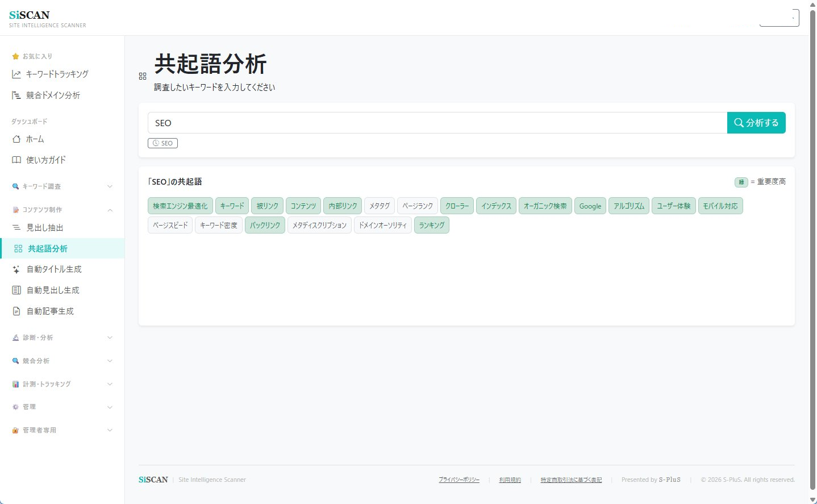Image resolution: width=817 pixels, height=504 pixels.
Task: Click the ドメインオーソリティ keyword tag
Action: pyautogui.click(x=383, y=226)
